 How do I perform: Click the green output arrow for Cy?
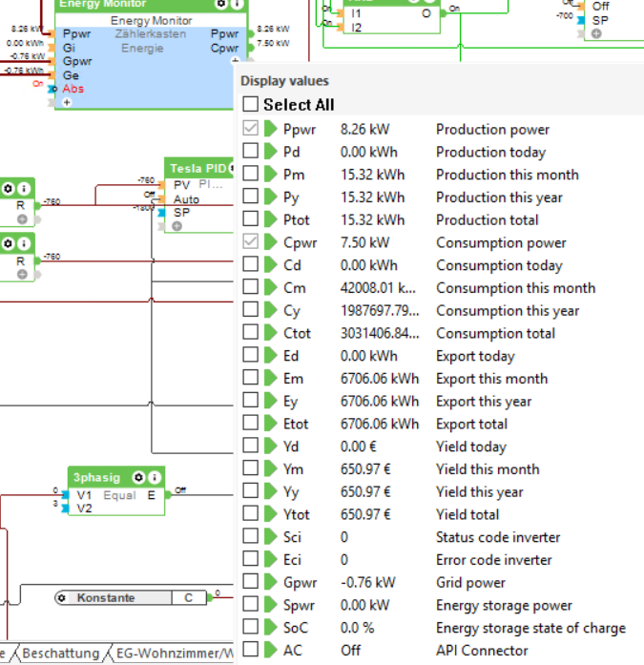270,310
